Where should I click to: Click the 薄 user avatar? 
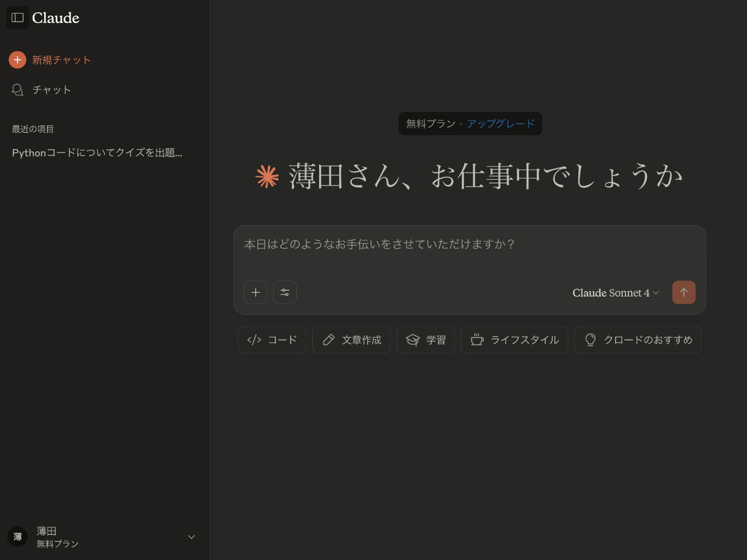[18, 537]
